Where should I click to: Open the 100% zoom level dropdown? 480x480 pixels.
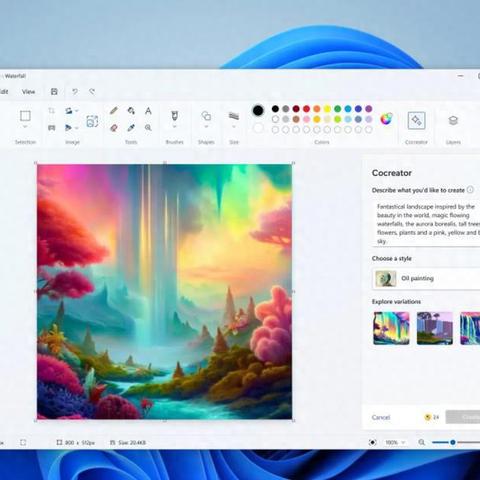[395, 442]
